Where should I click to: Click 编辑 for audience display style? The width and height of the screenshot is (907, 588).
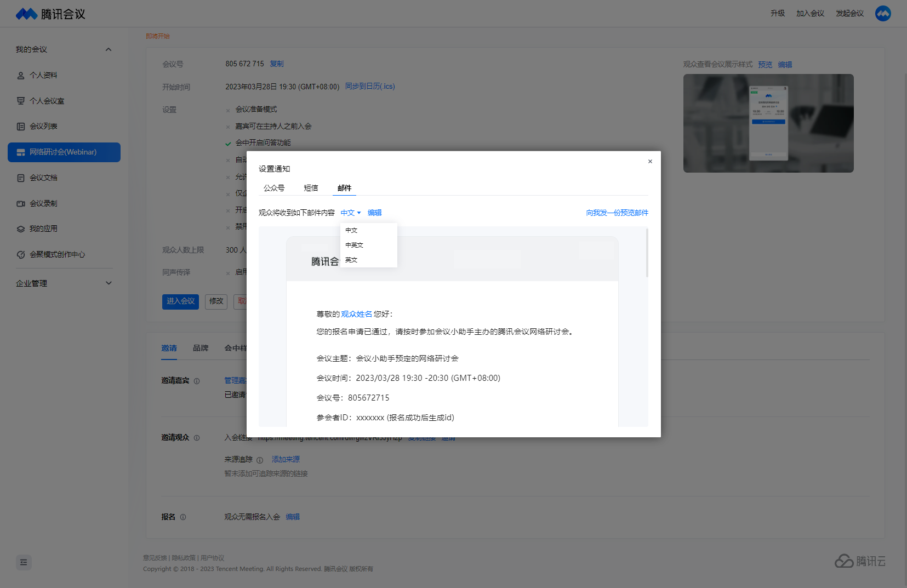coord(785,65)
